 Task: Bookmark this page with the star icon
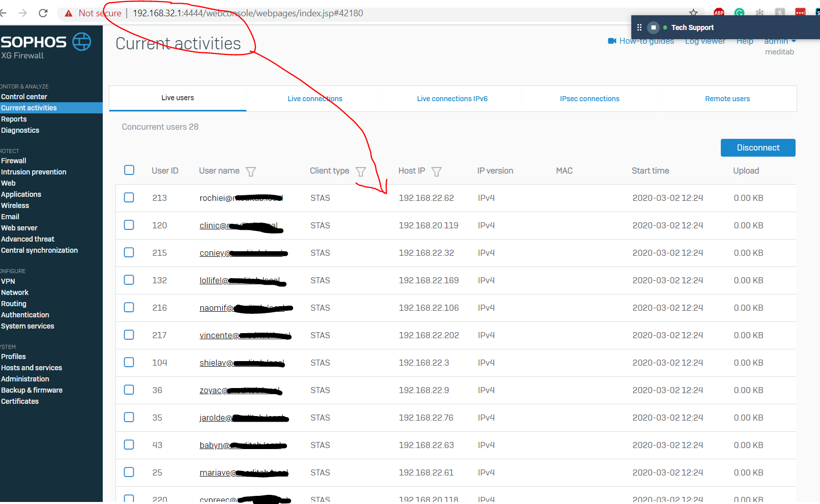click(x=693, y=13)
